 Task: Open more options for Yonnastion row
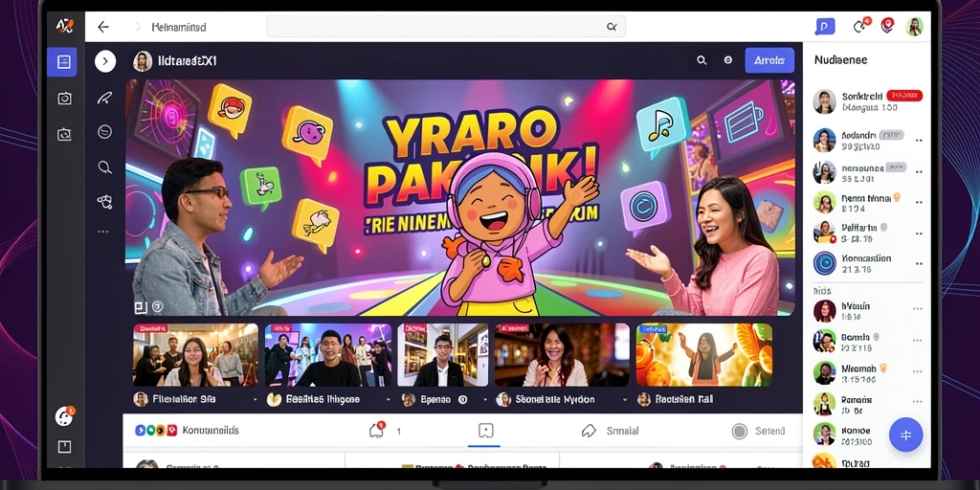918,263
